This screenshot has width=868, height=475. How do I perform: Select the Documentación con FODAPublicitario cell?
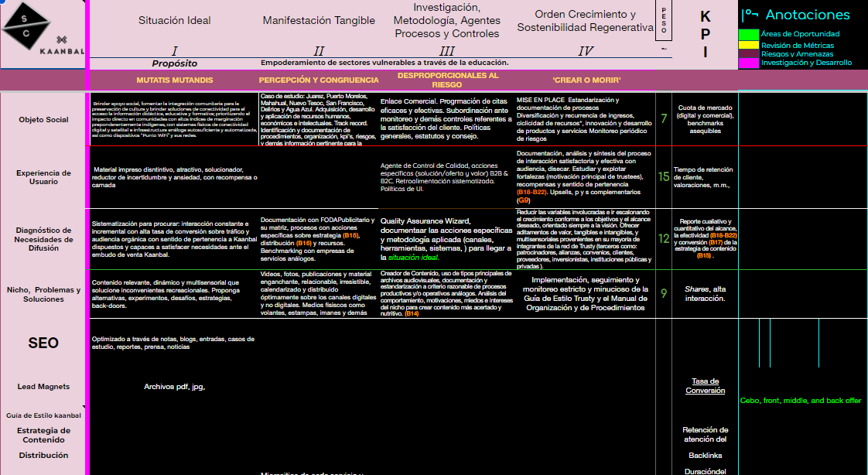(319, 239)
